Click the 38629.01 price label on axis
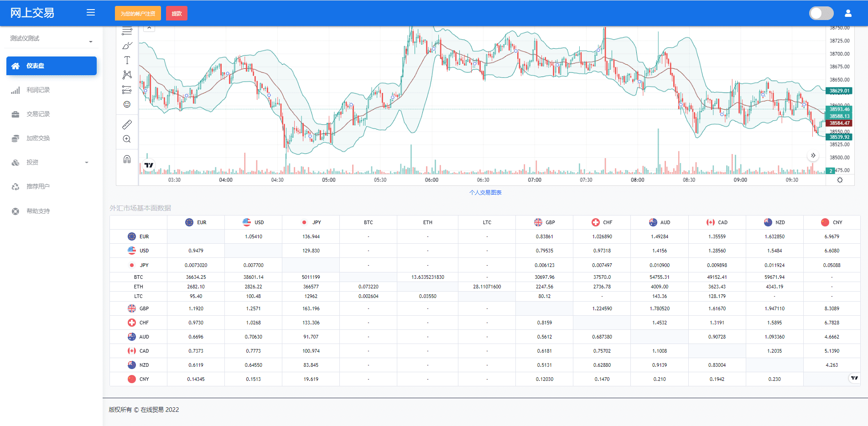868x426 pixels. [x=839, y=91]
